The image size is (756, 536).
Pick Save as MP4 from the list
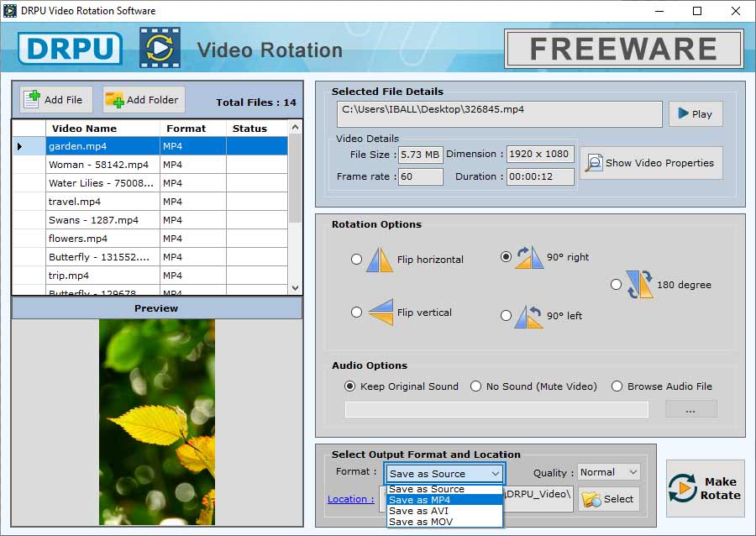coord(444,500)
